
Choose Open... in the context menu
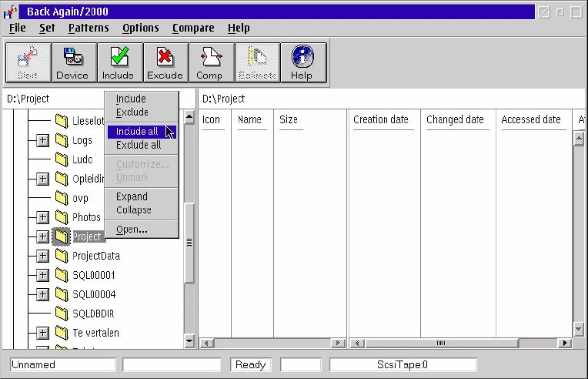click(x=142, y=230)
